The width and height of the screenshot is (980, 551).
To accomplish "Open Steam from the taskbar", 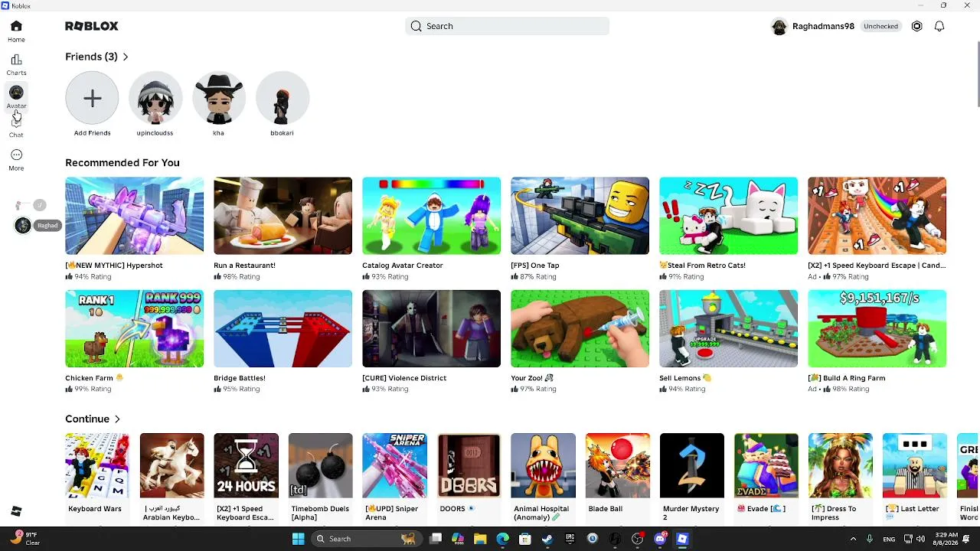I will click(547, 539).
